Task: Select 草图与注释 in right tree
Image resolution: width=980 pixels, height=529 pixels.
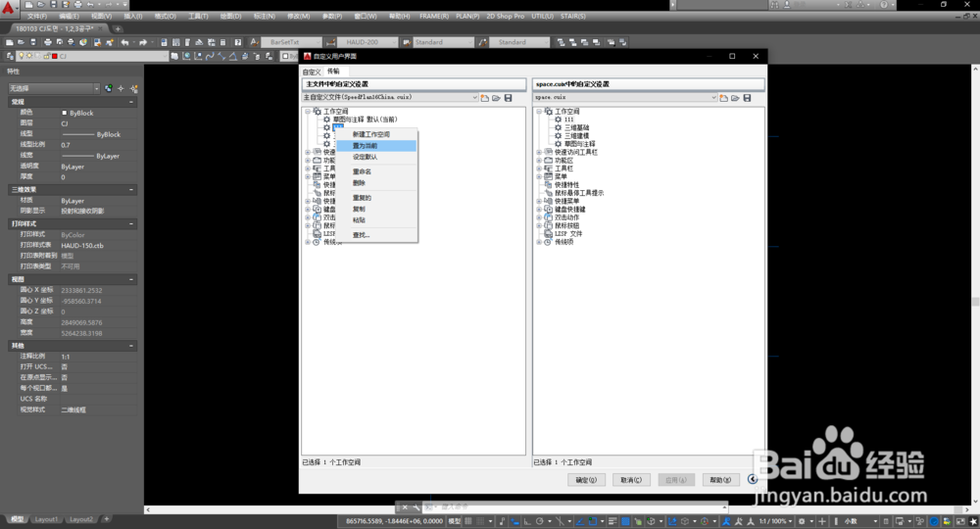Action: [579, 144]
